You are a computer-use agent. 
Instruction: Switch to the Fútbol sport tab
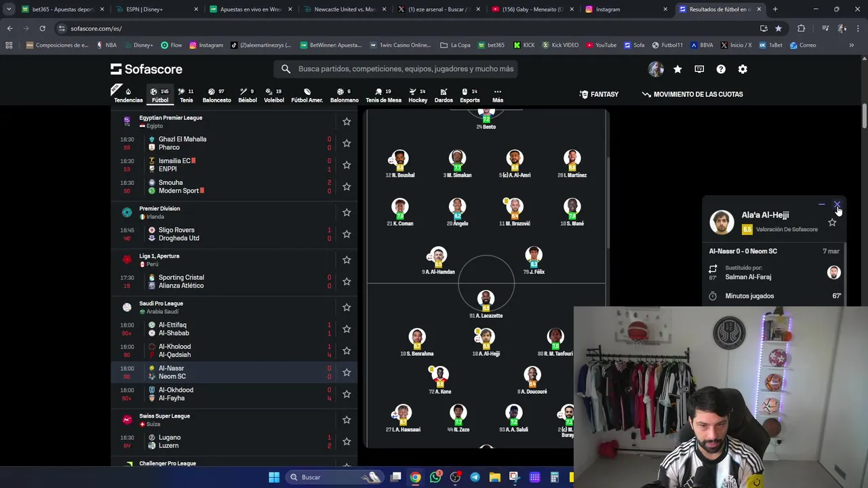pyautogui.click(x=160, y=95)
